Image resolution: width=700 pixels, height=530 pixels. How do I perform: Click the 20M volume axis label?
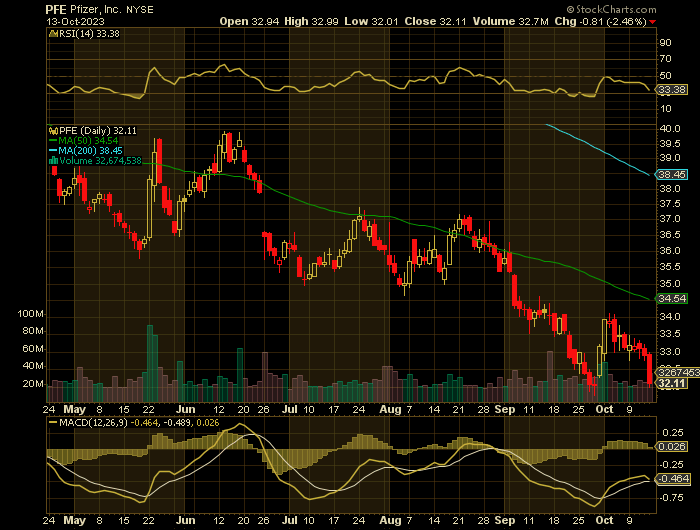(x=33, y=384)
